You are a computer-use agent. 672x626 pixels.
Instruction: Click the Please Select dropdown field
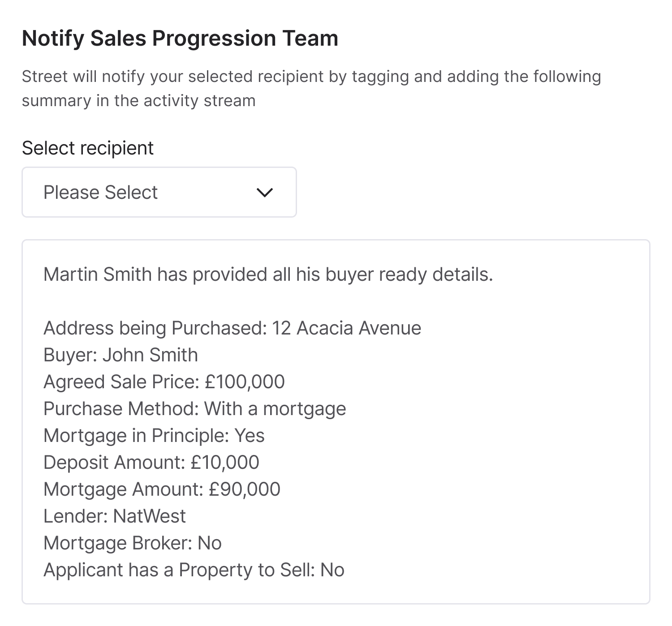134,192
